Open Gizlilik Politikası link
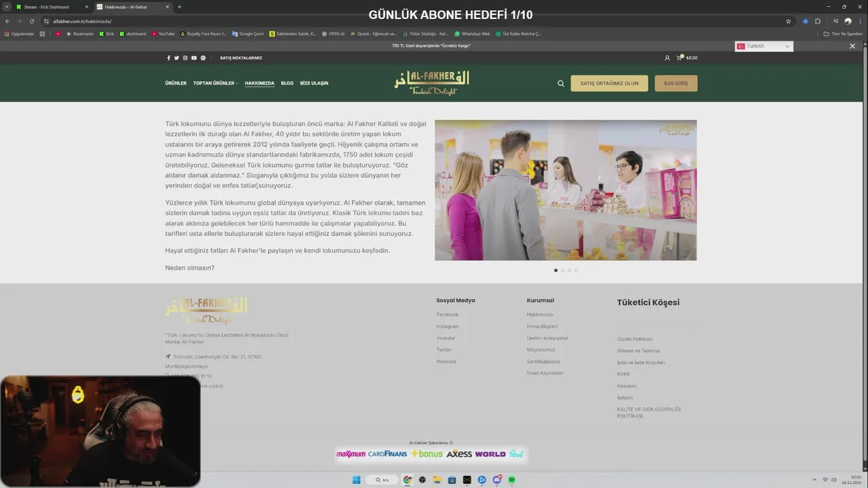This screenshot has width=868, height=488. (635, 339)
